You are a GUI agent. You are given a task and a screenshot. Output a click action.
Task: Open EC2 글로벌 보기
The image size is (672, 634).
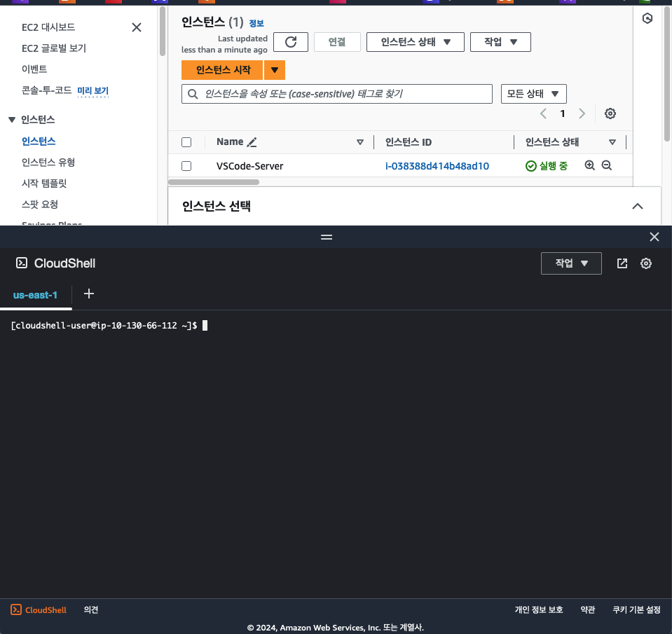54,48
